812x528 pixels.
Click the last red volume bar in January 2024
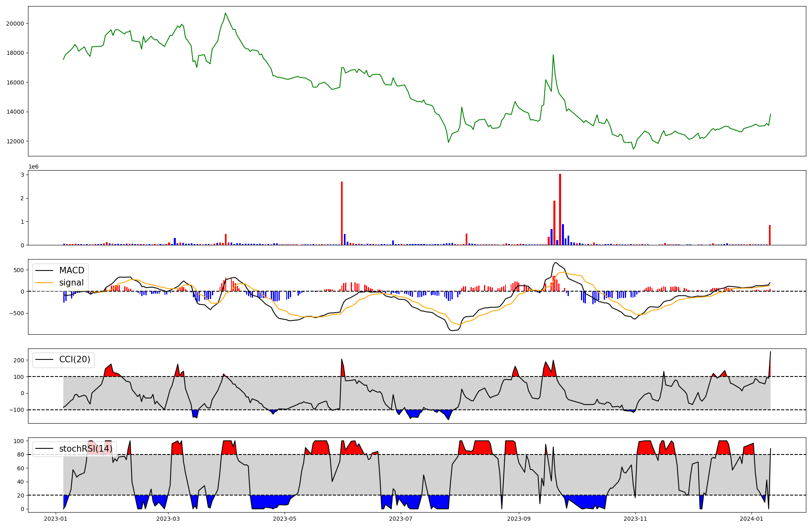[770, 235]
